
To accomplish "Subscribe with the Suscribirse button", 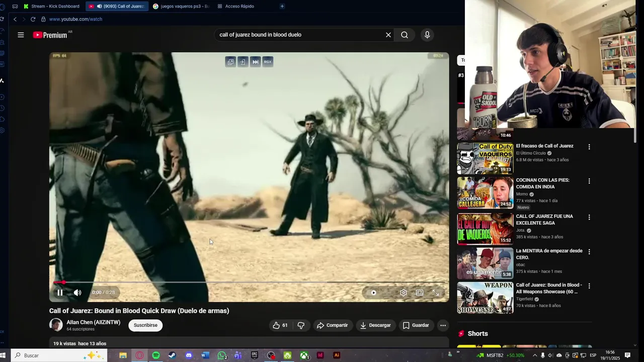I will point(145,325).
